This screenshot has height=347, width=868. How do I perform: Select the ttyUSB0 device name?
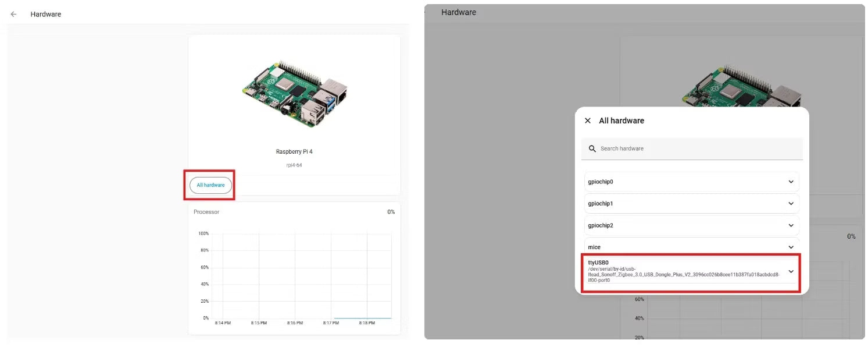click(598, 263)
